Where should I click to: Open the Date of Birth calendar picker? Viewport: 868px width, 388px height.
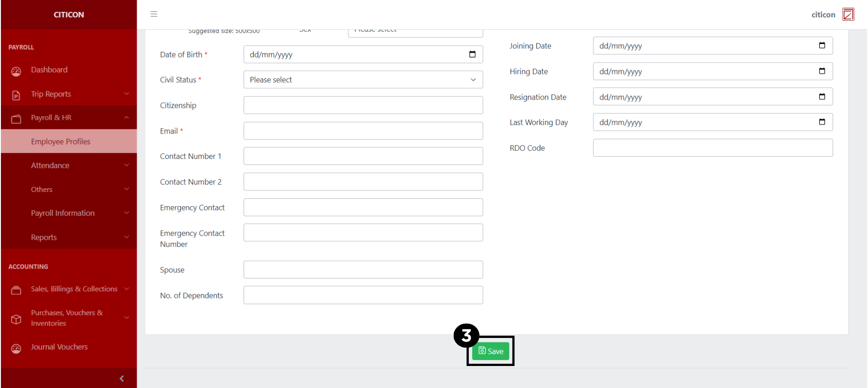pyautogui.click(x=472, y=55)
